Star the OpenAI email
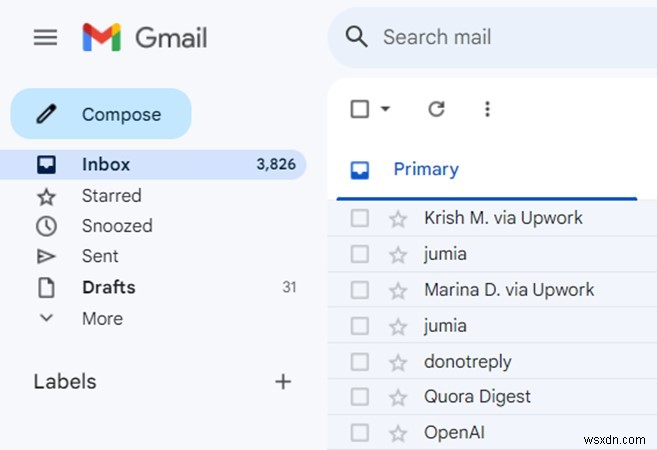 pos(398,434)
